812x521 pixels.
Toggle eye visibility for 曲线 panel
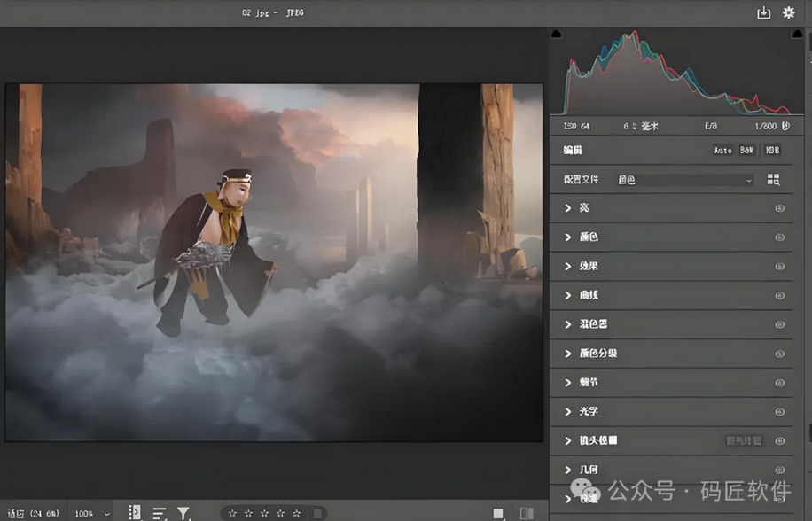[x=780, y=295]
